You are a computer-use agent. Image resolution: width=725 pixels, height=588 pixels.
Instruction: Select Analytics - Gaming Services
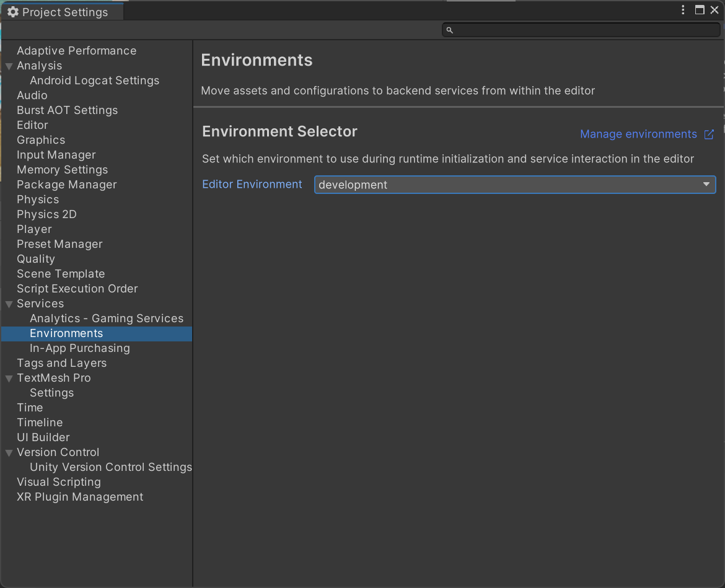click(x=107, y=318)
